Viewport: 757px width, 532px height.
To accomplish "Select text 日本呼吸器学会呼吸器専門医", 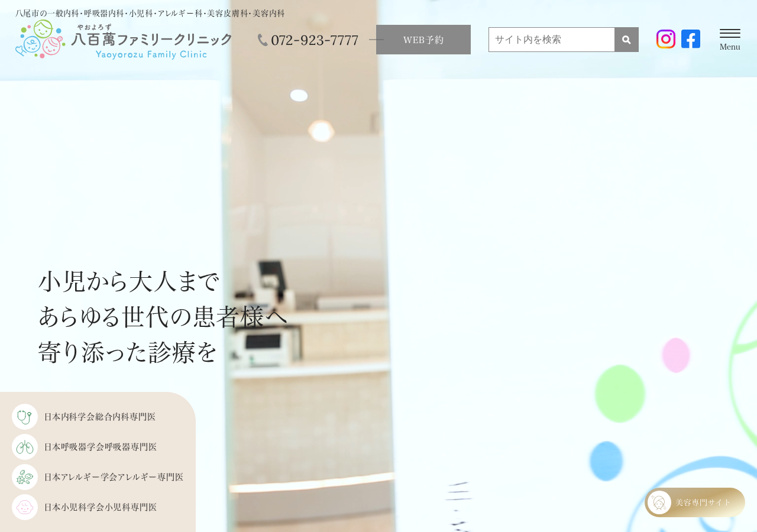I will (x=101, y=447).
